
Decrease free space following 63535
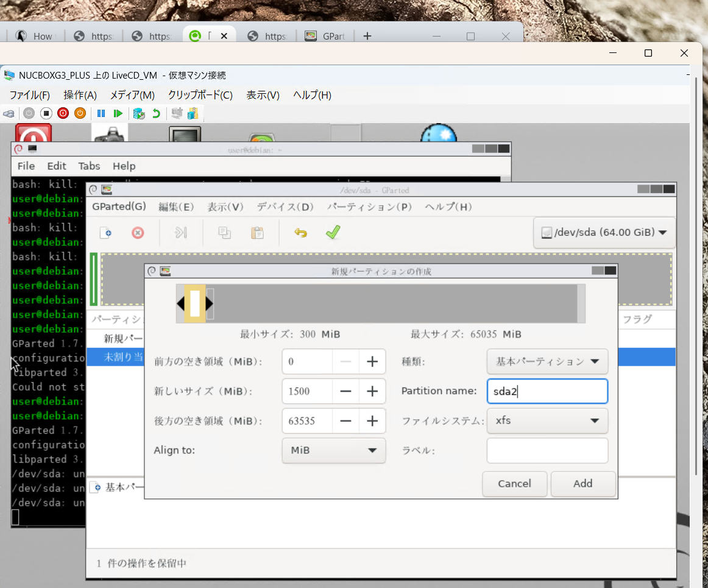coord(345,421)
